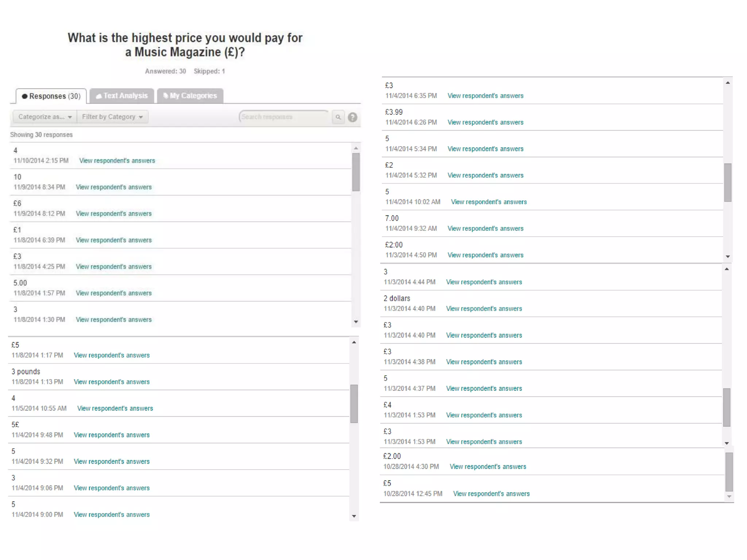Viewport: 747px width, 560px height.
Task: Click scrollbar thumb in top-right response panel
Action: tap(728, 182)
